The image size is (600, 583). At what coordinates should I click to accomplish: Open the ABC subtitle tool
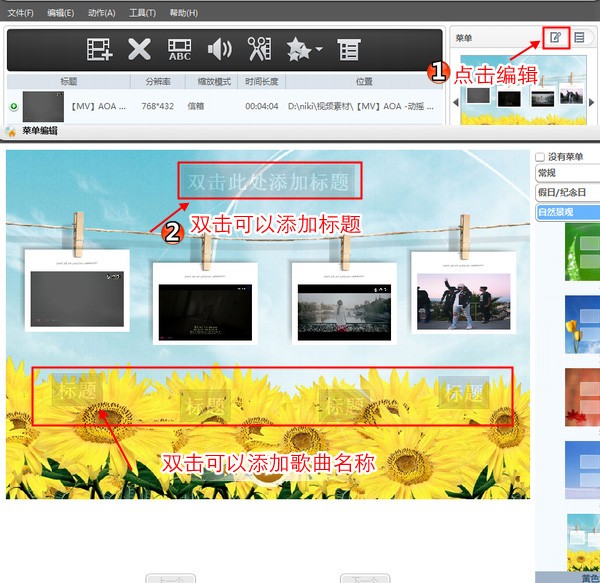180,50
